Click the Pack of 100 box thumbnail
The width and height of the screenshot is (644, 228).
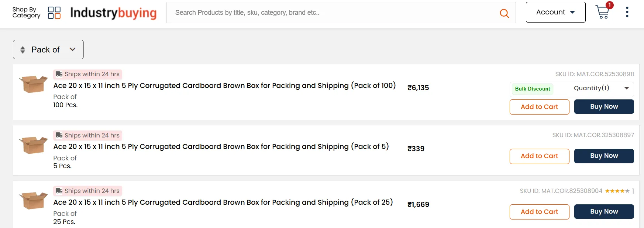click(33, 84)
